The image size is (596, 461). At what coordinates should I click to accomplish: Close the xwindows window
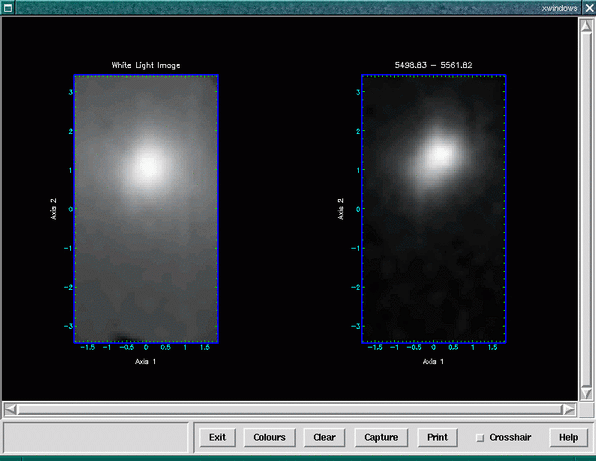[x=589, y=7]
